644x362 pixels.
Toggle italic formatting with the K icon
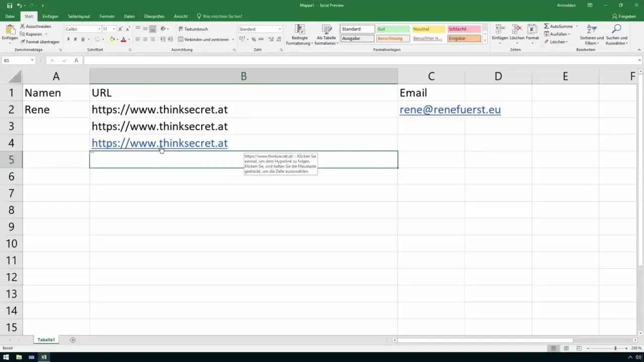[75, 39]
